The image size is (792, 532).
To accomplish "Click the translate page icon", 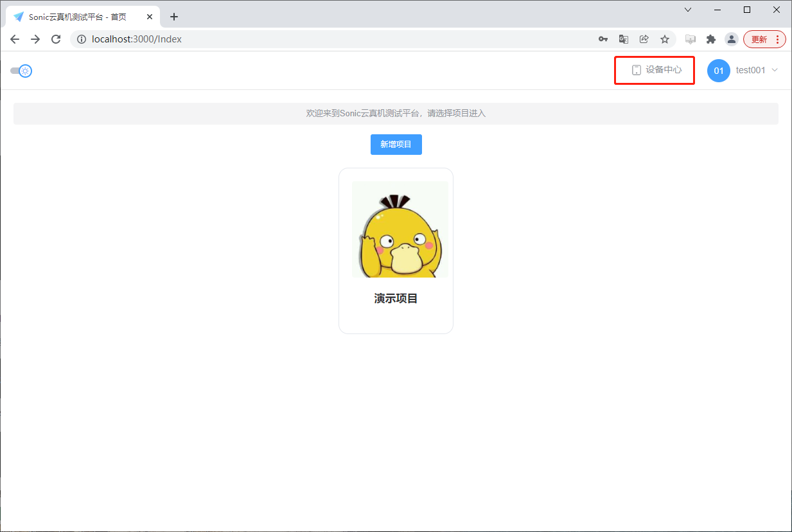I will (x=623, y=39).
